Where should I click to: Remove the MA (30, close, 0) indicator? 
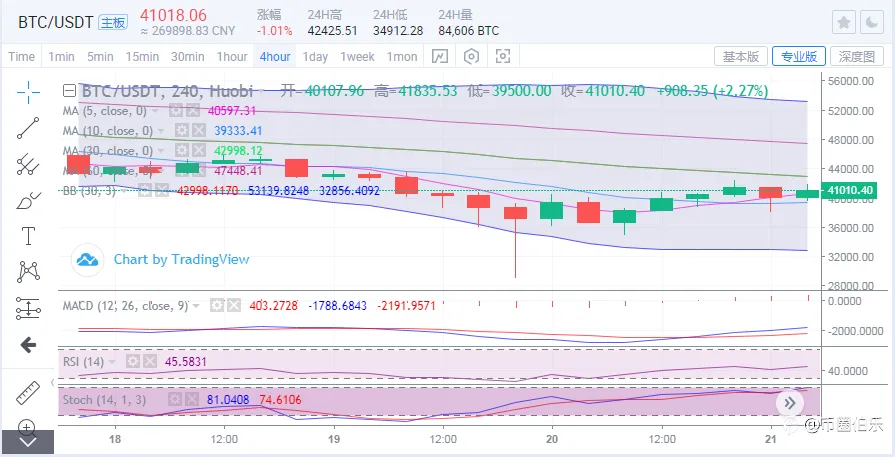tap(197, 151)
